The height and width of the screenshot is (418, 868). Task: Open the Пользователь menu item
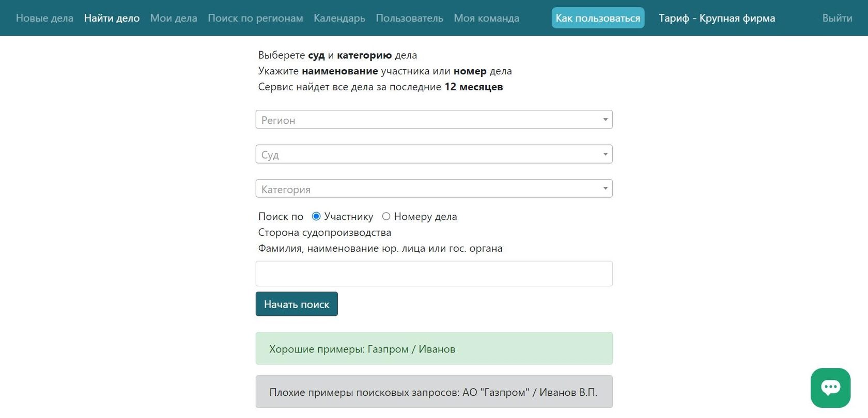[409, 18]
